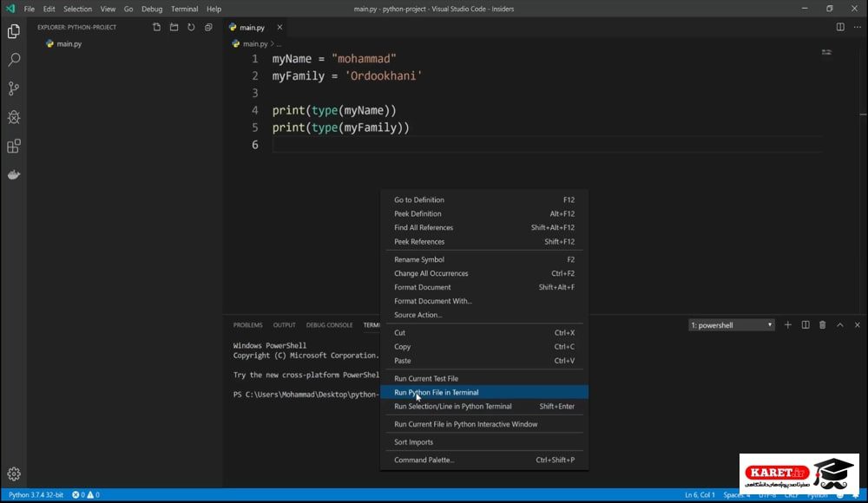The height and width of the screenshot is (503, 868).
Task: Click line 5 print(type(myFamily)) code
Action: [341, 127]
